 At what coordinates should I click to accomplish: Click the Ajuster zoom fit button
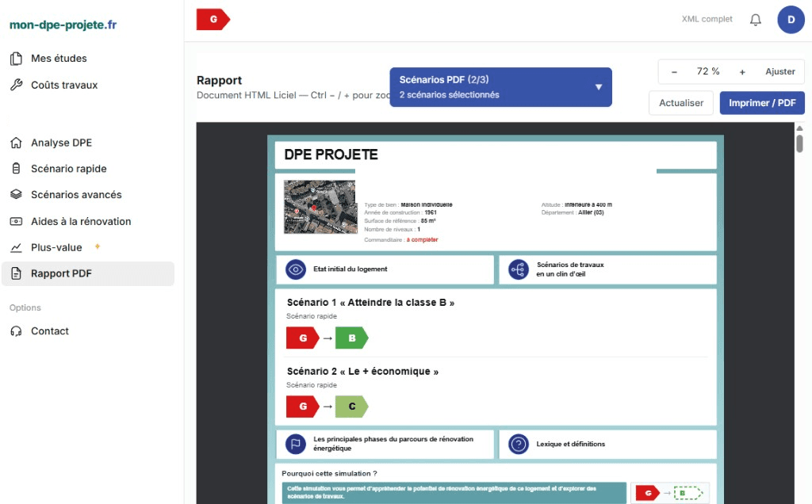pos(780,72)
